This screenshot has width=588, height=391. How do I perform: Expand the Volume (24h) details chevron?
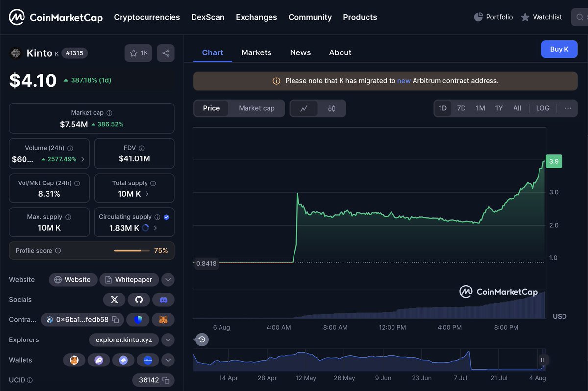[x=83, y=159]
